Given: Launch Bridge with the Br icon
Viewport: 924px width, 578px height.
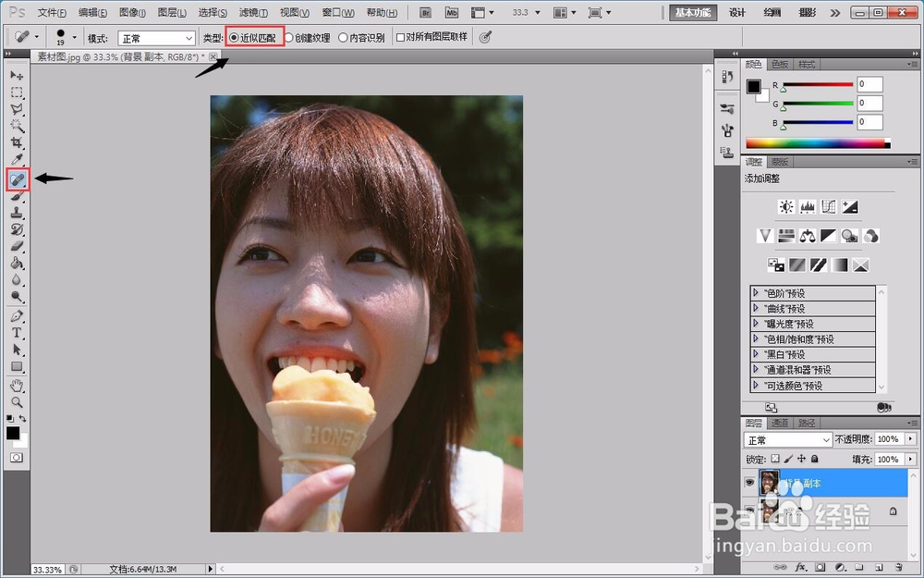Looking at the screenshot, I should 425,12.
